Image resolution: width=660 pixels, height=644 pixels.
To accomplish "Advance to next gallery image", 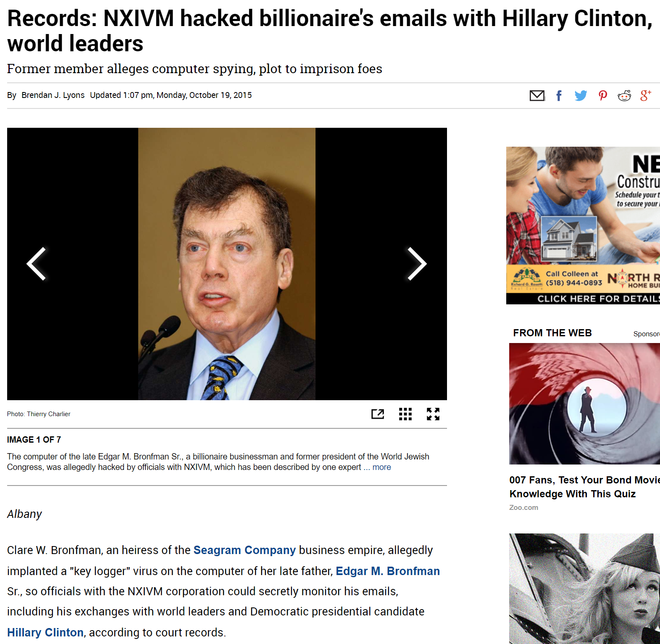I will point(417,264).
